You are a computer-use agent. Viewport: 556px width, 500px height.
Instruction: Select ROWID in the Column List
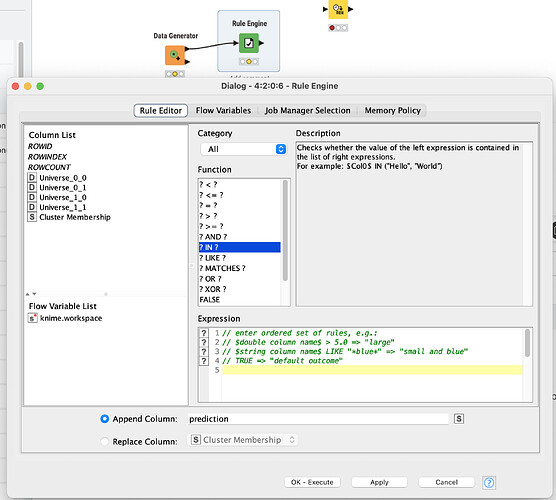click(40, 146)
